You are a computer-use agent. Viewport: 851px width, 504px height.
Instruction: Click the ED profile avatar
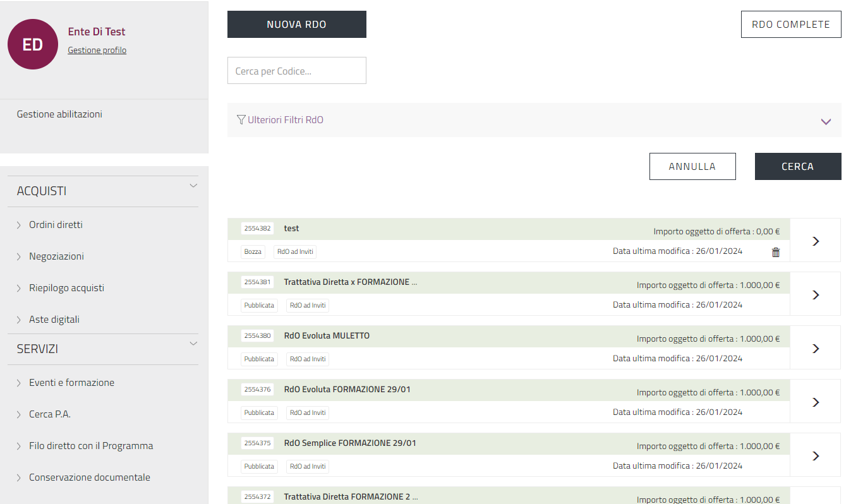click(x=33, y=44)
